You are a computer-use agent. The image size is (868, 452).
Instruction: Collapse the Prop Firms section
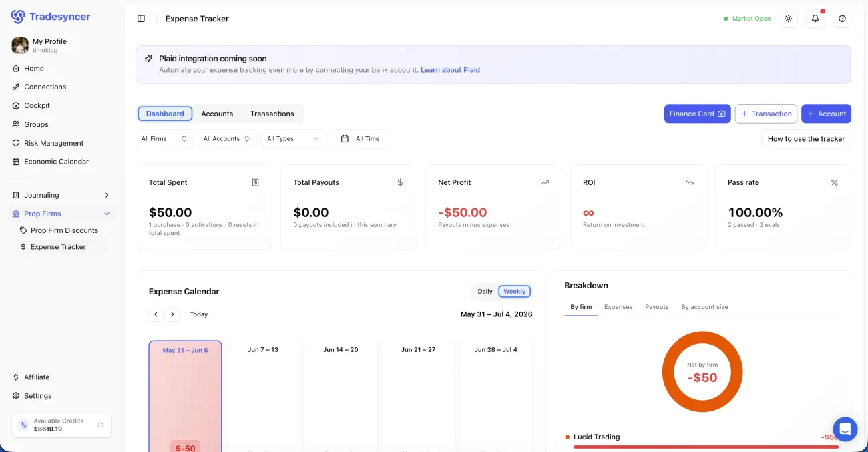click(x=61, y=214)
